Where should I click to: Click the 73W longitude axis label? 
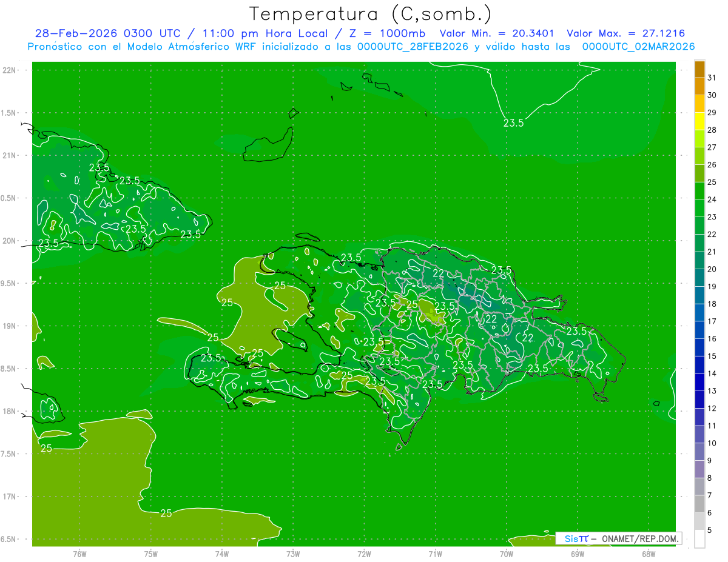pos(293,554)
